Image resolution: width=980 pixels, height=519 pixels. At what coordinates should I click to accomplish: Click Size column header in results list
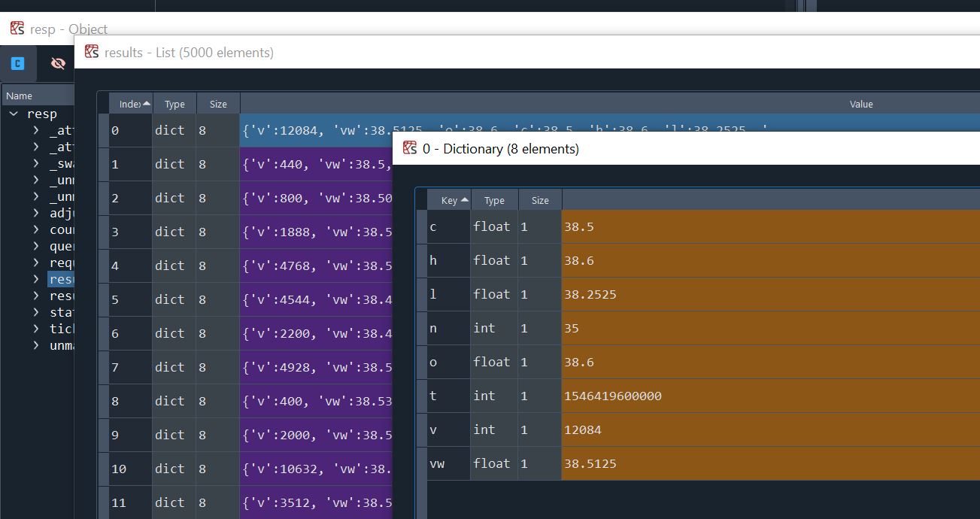pyautogui.click(x=218, y=104)
